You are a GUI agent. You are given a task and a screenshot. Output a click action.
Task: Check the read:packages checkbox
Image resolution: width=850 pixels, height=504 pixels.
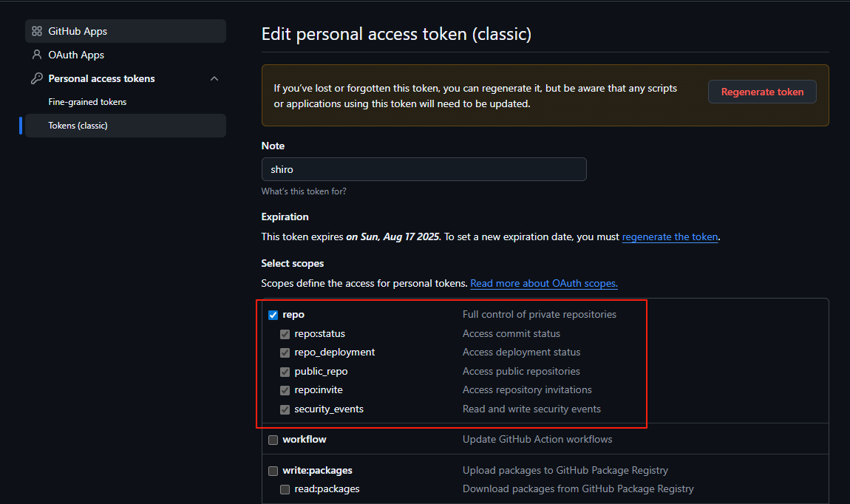point(285,489)
